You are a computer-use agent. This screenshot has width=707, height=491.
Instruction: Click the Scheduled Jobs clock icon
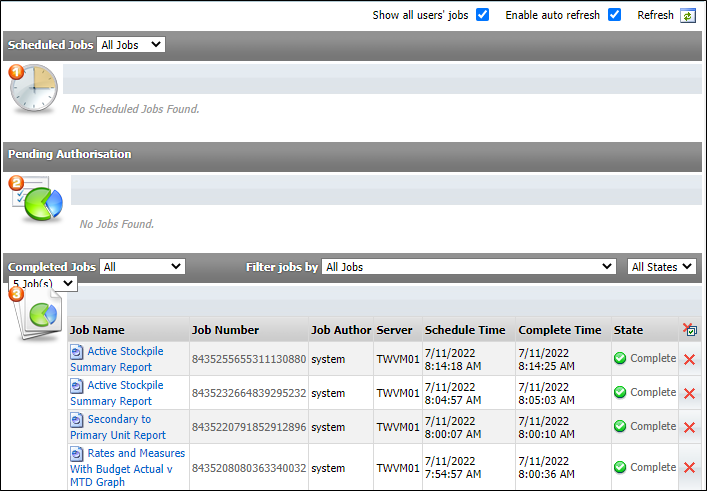[34, 88]
